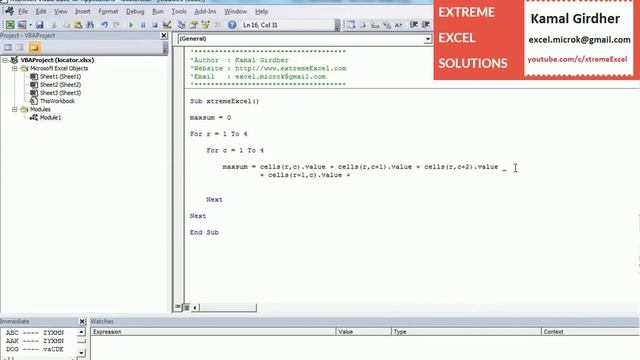Image resolution: width=640 pixels, height=360 pixels.
Task: Stop execution with the Reset square icon
Action: [155, 25]
